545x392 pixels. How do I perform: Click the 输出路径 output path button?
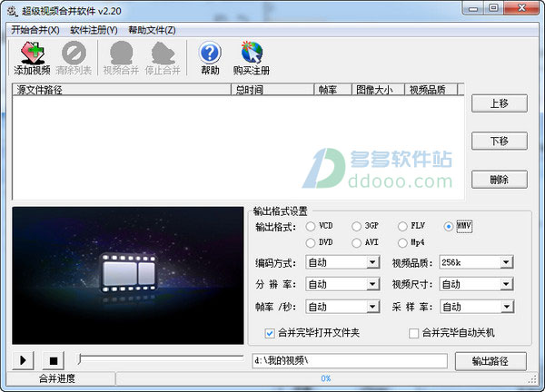point(490,361)
